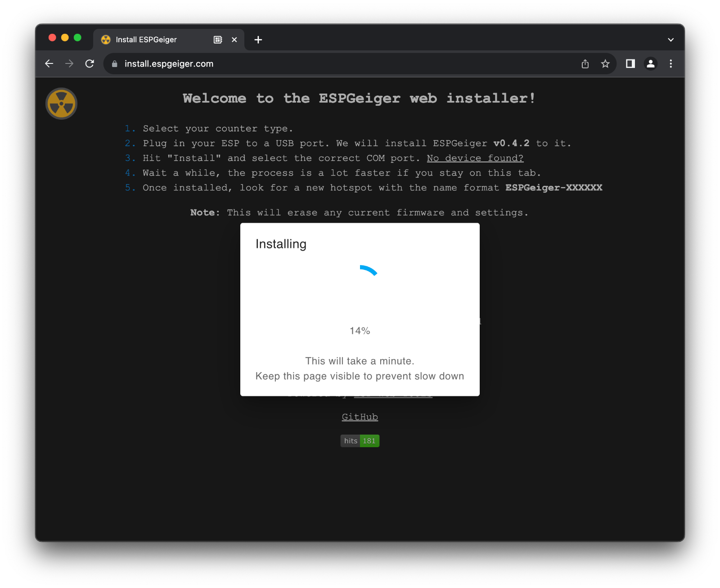Open the "No device found?" link
This screenshot has width=720, height=588.
coord(475,158)
